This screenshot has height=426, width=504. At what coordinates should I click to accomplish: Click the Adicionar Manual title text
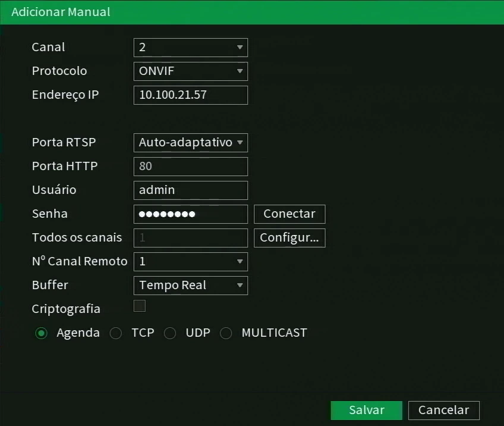click(61, 12)
